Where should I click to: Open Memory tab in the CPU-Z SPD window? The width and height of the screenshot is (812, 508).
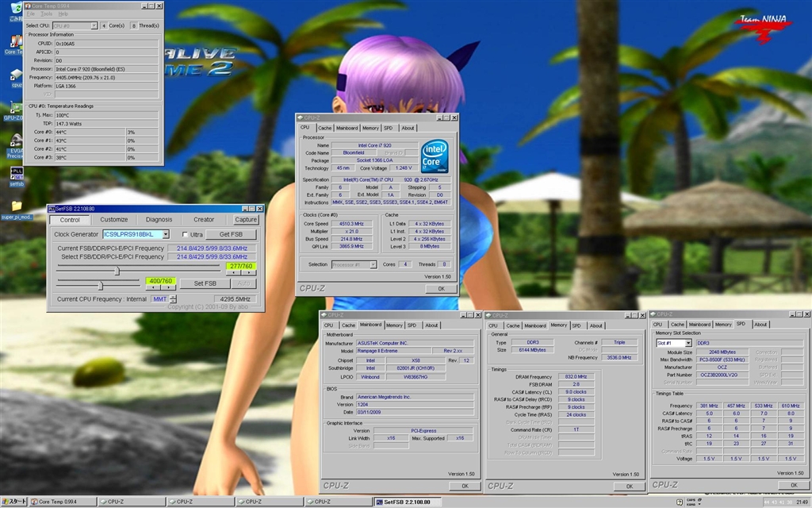pos(723,325)
